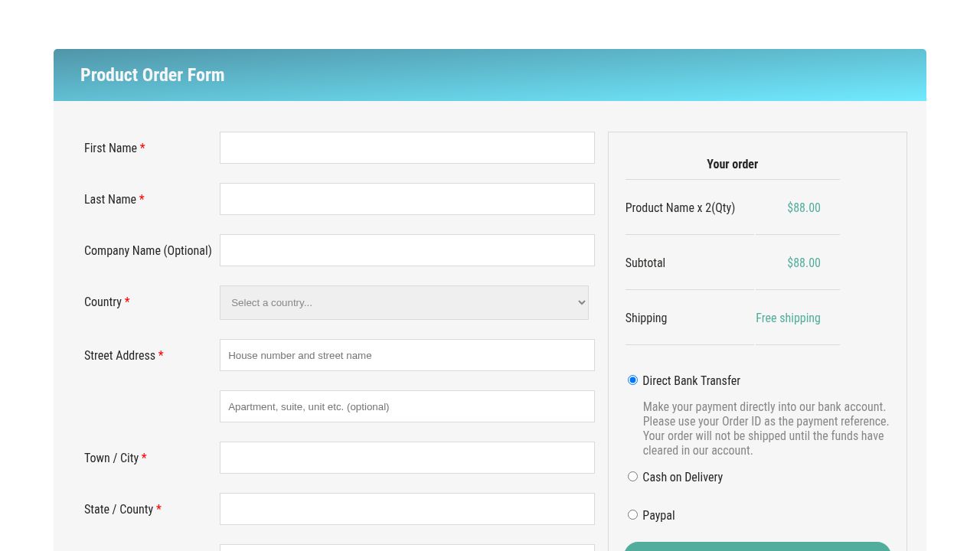
Task: Click the Last Name input field
Action: pyautogui.click(x=407, y=199)
